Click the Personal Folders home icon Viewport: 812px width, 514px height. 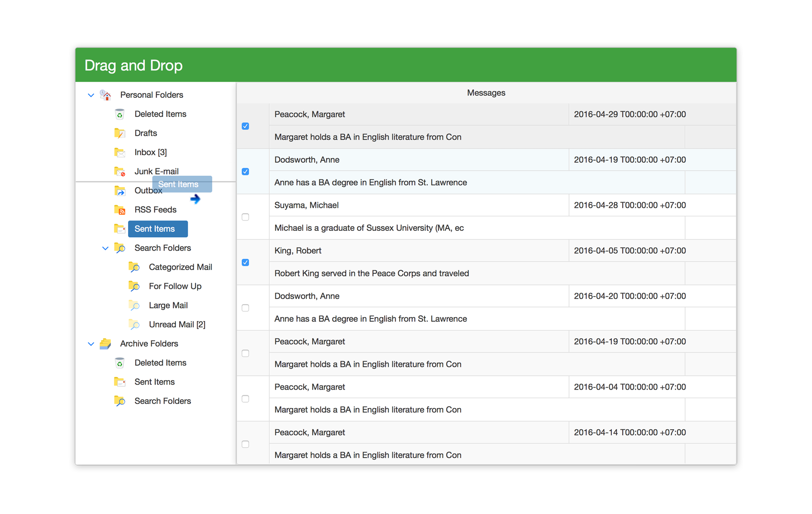coord(106,95)
